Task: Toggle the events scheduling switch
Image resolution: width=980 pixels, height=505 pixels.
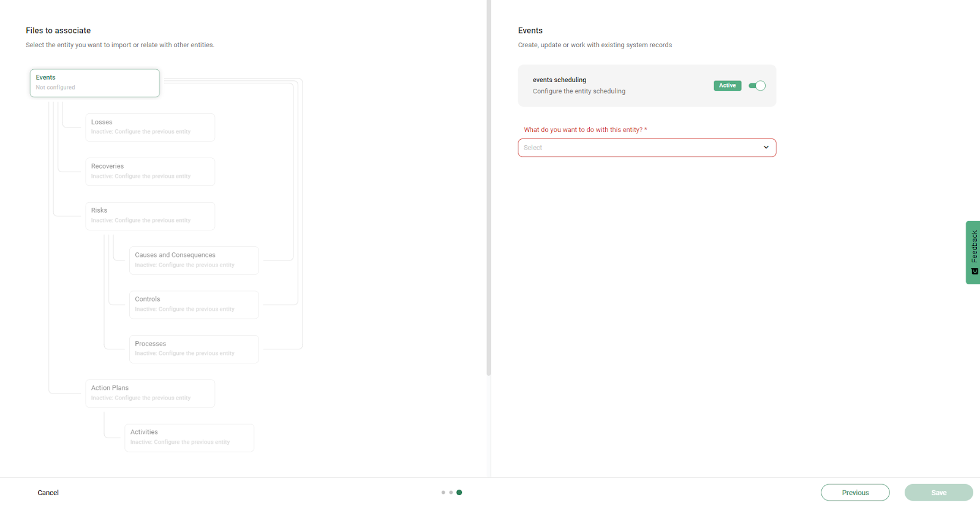Action: pos(757,86)
